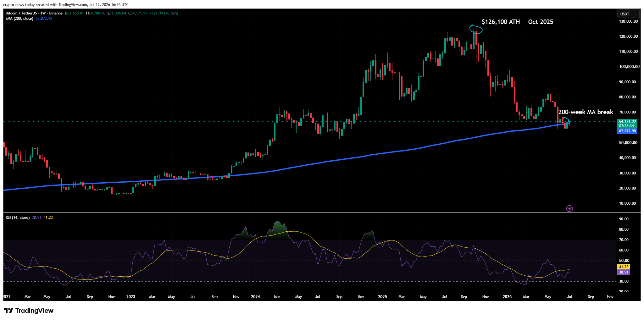Select the RSI (14, close) indicator legend

18,218
